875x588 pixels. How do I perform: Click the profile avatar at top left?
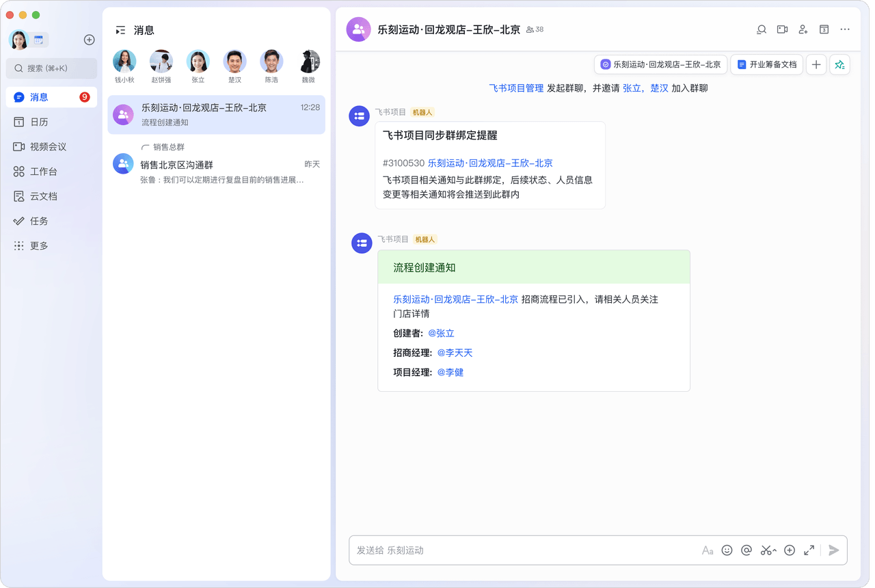pyautogui.click(x=18, y=40)
